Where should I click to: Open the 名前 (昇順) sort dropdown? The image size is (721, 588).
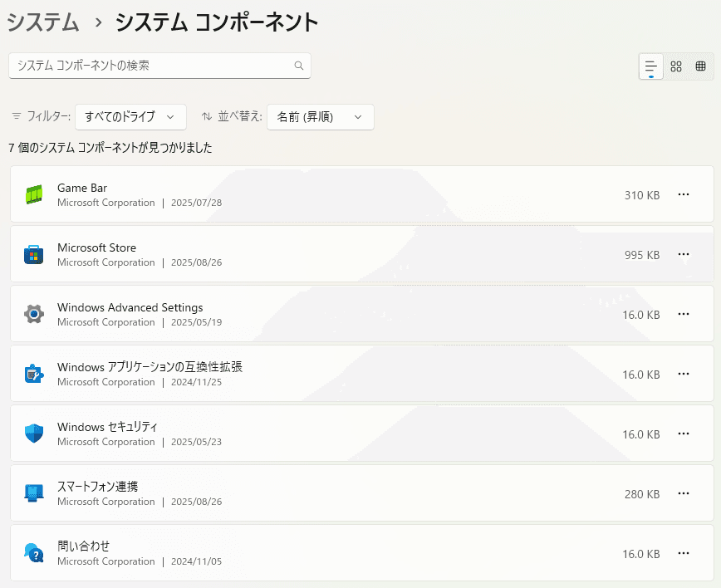(x=321, y=117)
